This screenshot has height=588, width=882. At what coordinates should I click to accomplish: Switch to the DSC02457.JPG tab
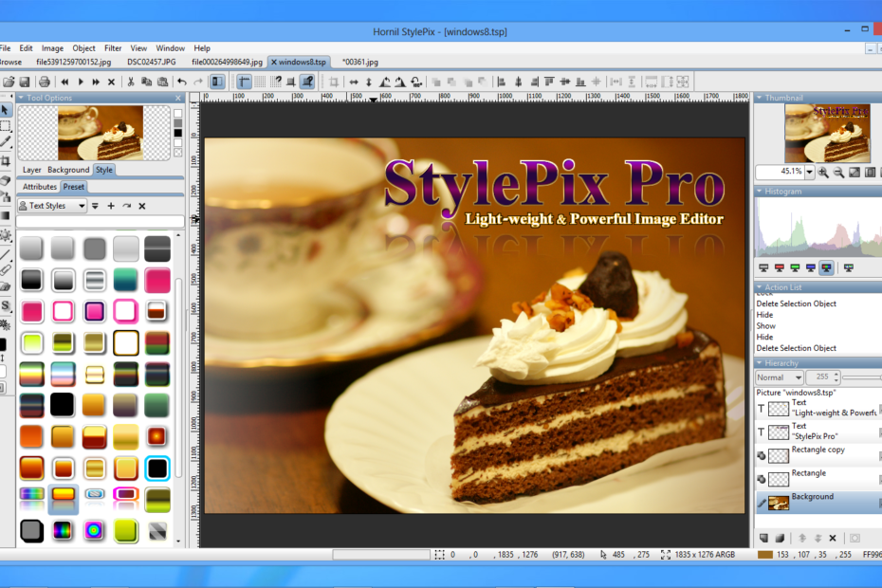pyautogui.click(x=152, y=62)
